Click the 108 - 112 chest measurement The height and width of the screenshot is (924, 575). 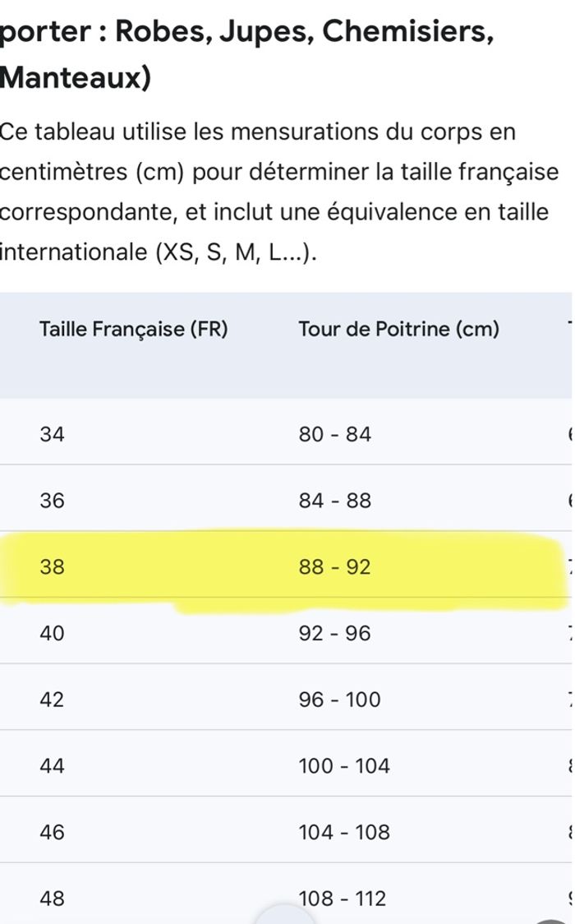coord(343,899)
